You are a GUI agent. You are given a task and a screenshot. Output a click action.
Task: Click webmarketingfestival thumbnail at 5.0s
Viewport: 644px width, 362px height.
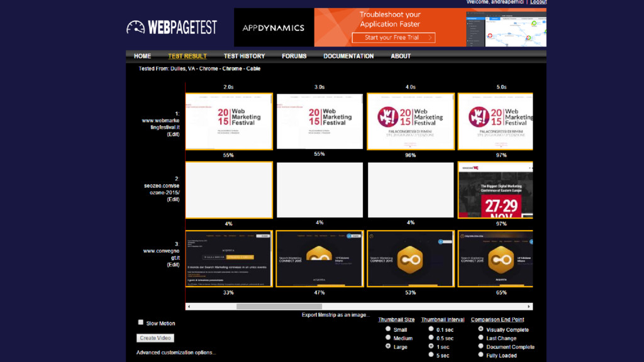click(496, 121)
